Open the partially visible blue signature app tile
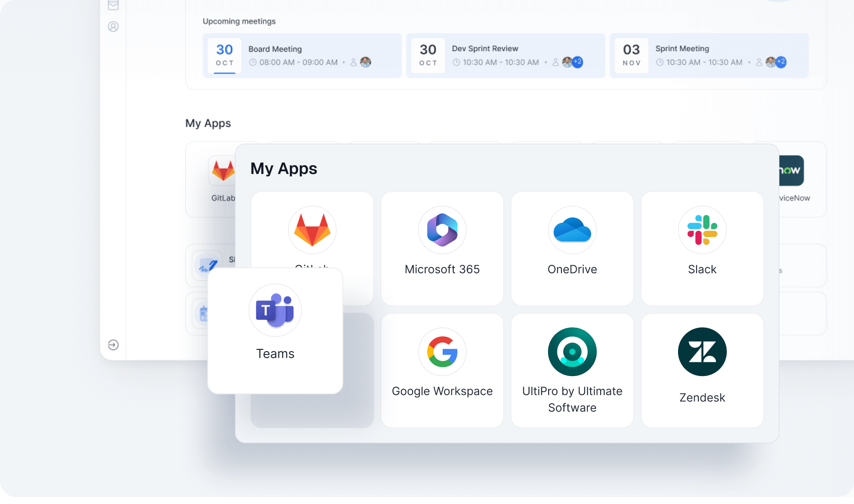 [208, 266]
